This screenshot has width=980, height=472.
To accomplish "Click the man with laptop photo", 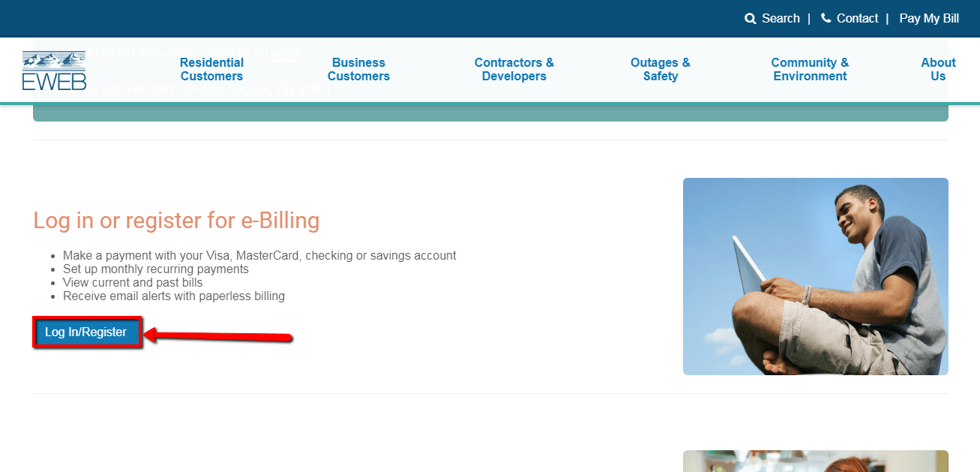I will point(816,276).
